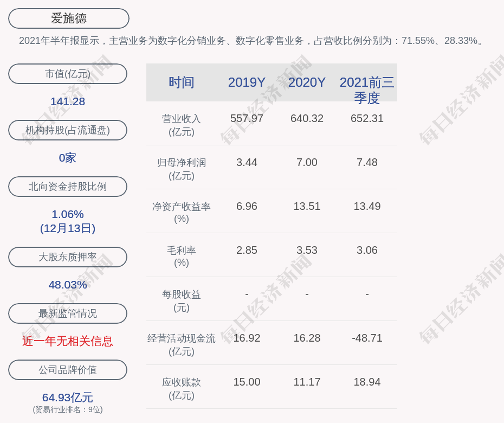Image resolution: width=504 pixels, height=423 pixels.
Task: Click the 经营活动现金流(亿元) row label
Action: point(182,345)
